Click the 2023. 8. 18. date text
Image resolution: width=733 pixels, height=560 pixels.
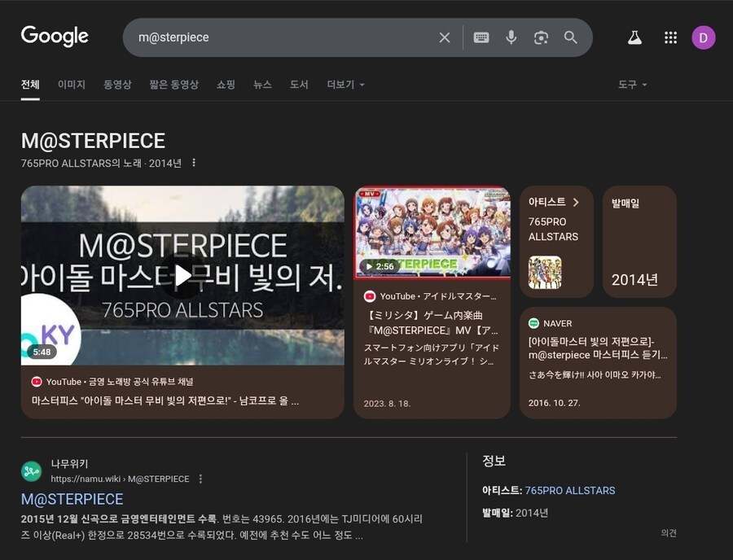(x=387, y=404)
